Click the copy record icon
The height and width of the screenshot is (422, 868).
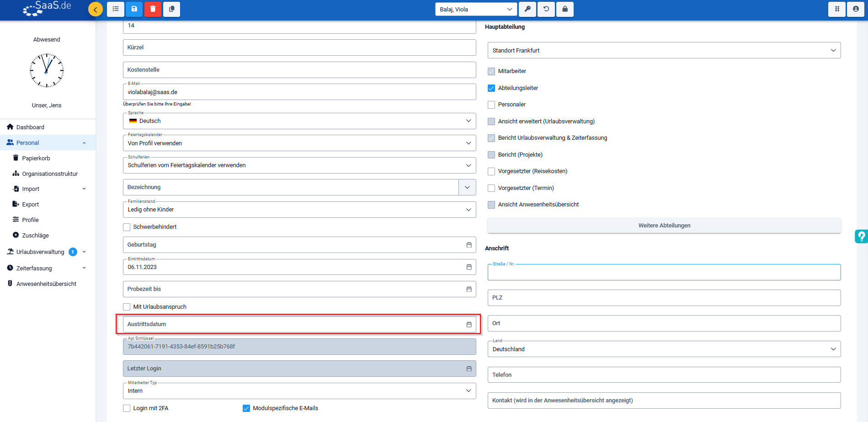coord(171,9)
